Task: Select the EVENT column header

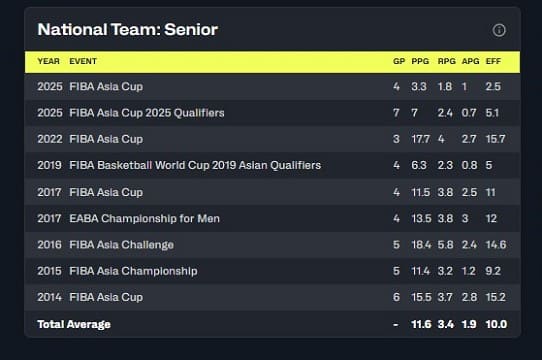Action: coord(83,61)
